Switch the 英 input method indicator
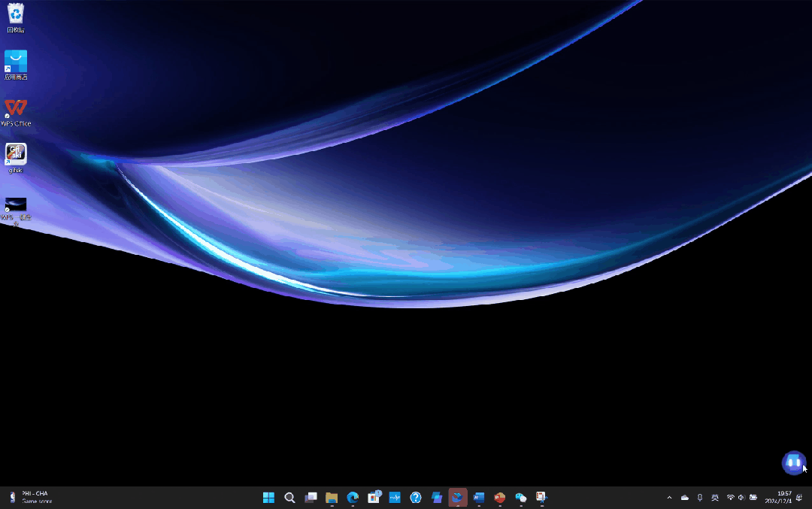 coord(715,498)
